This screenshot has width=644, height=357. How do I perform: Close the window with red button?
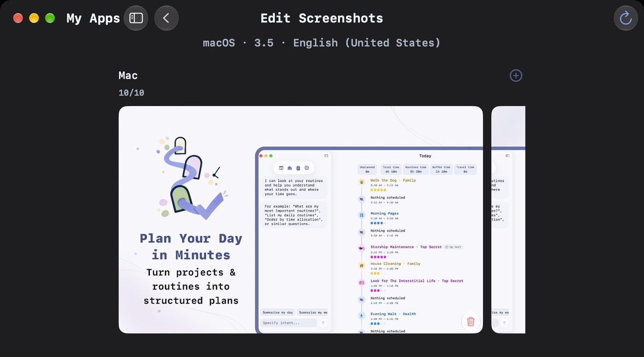[18, 18]
